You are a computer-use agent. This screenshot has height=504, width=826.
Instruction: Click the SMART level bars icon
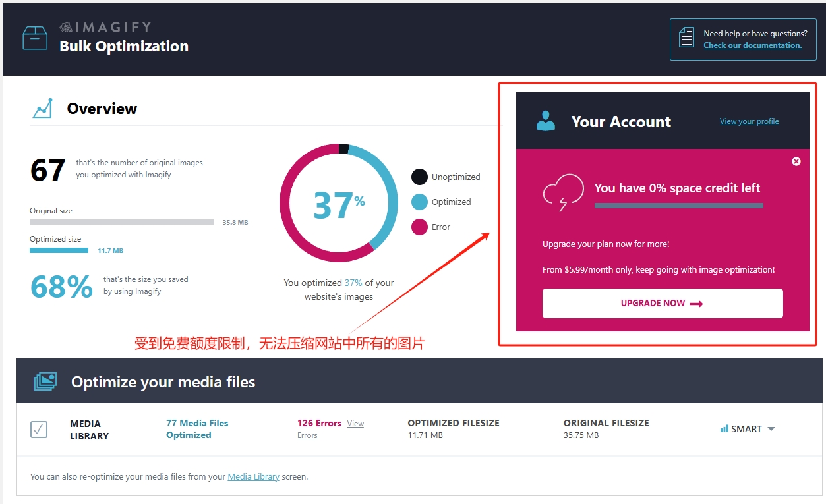click(x=724, y=429)
